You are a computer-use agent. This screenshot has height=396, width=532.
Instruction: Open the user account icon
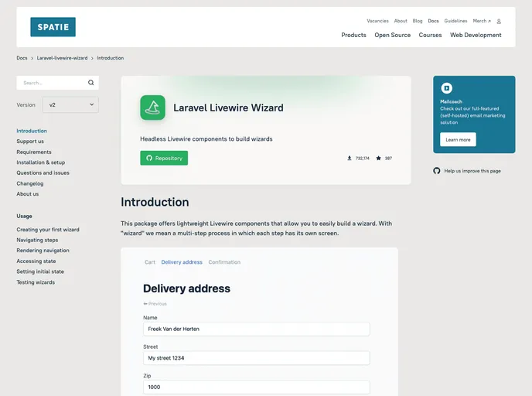coord(499,22)
